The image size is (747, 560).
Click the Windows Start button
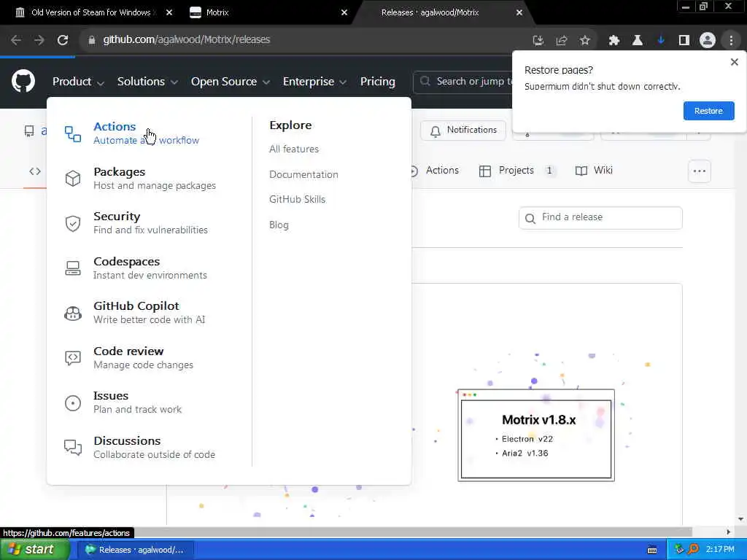(x=34, y=550)
